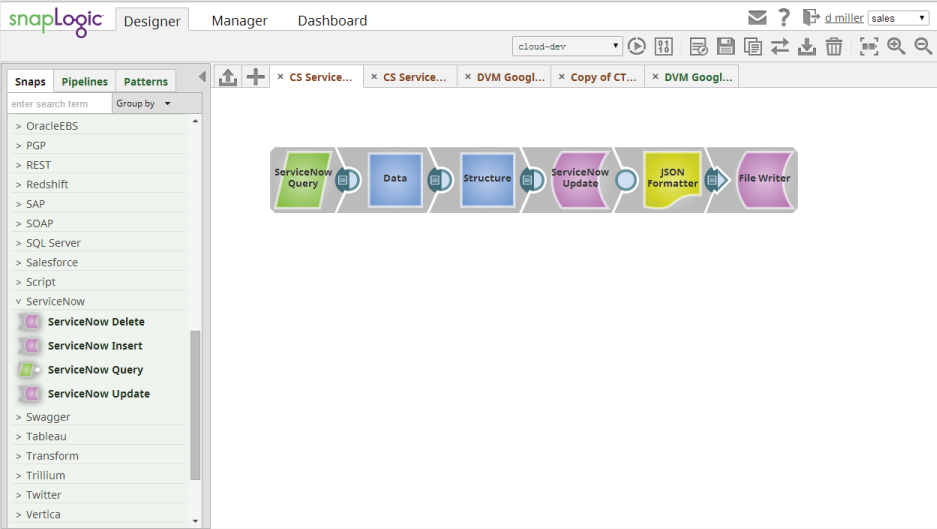Open pipeline validation settings icon
937x529 pixels.
(664, 46)
